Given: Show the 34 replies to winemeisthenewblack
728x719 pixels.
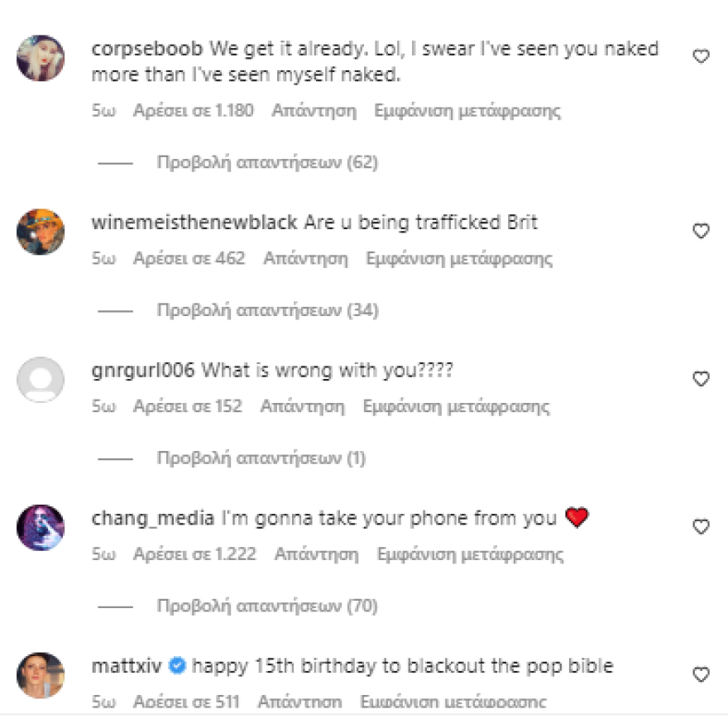Looking at the screenshot, I should [x=265, y=310].
